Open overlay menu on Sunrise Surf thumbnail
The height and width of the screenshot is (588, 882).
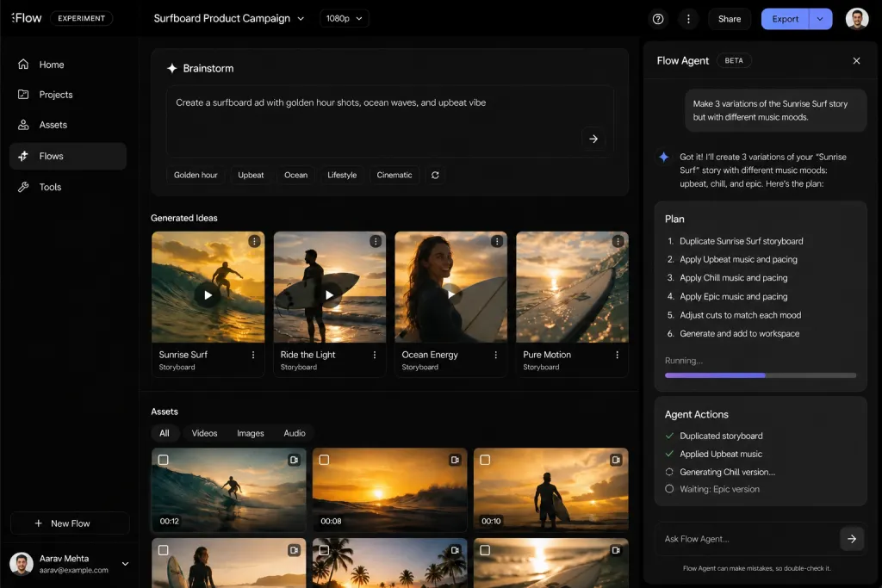pos(254,241)
